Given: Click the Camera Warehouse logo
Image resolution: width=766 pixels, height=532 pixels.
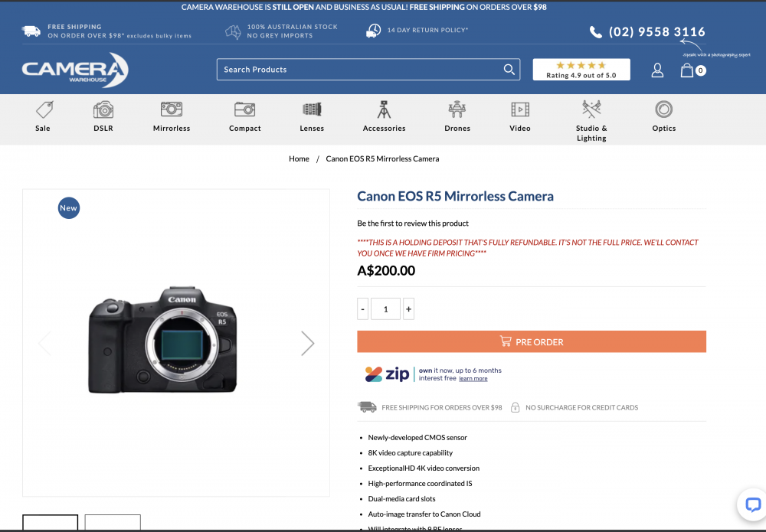Looking at the screenshot, I should tap(75, 70).
